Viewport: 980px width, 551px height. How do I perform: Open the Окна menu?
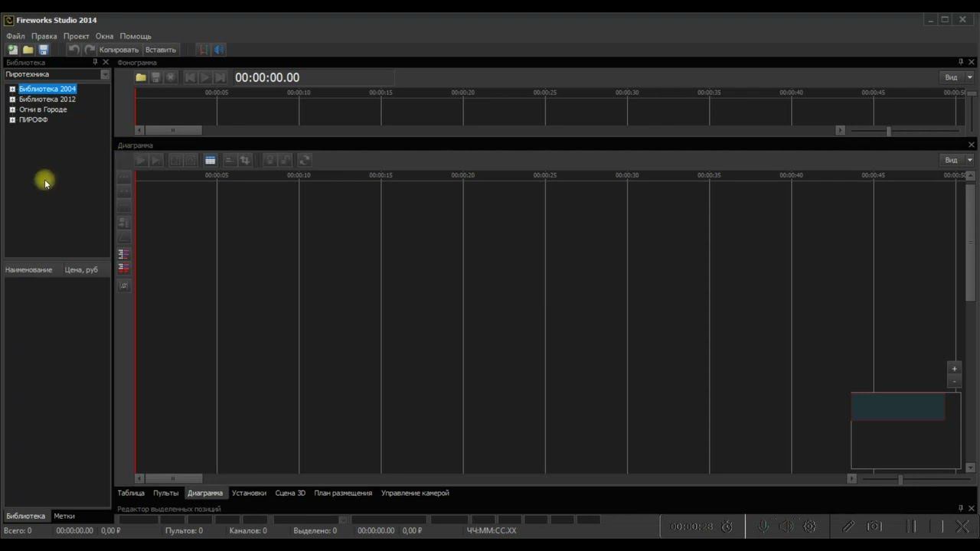104,36
